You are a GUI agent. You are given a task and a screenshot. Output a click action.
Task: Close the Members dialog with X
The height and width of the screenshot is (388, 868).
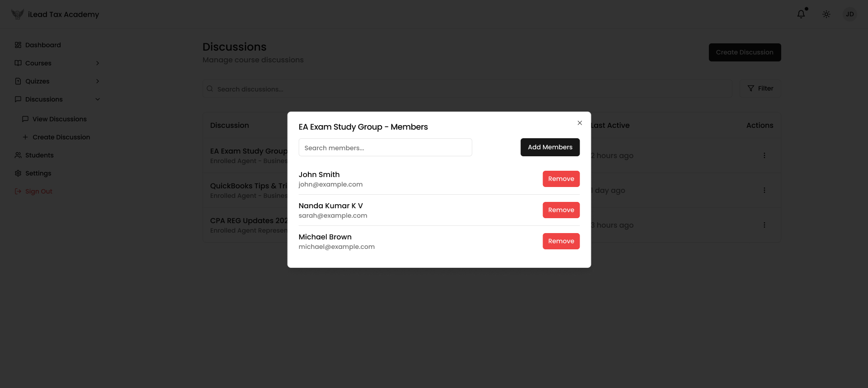[x=580, y=123]
